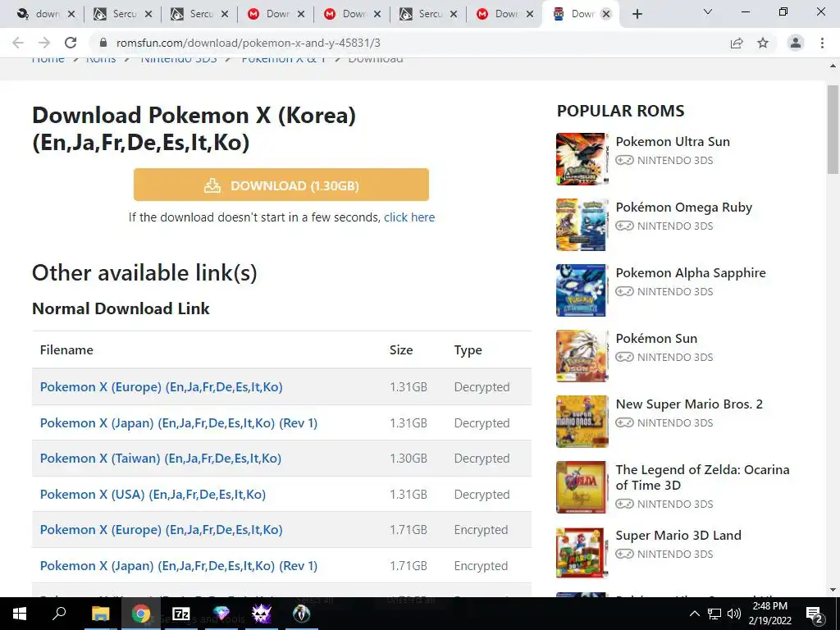Open Pokemon Alpha Sapphire cover thumbnail
Image resolution: width=840 pixels, height=630 pixels.
click(x=582, y=290)
